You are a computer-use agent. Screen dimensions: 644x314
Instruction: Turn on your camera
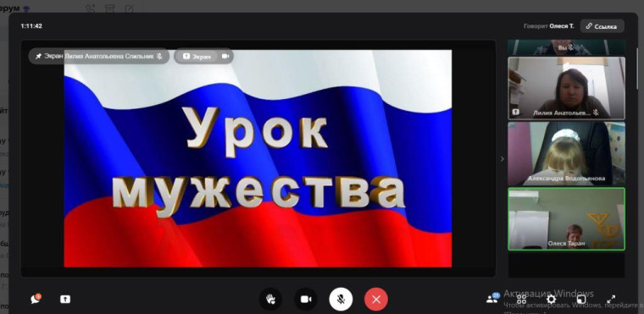[306, 300]
